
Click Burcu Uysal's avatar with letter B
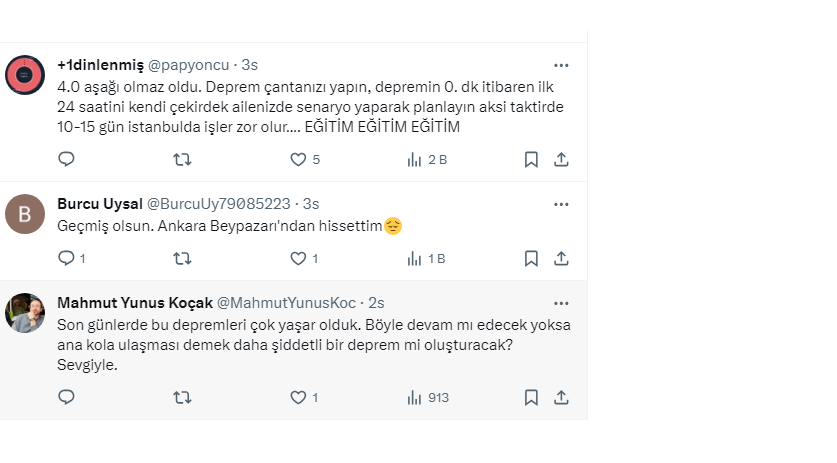25,213
